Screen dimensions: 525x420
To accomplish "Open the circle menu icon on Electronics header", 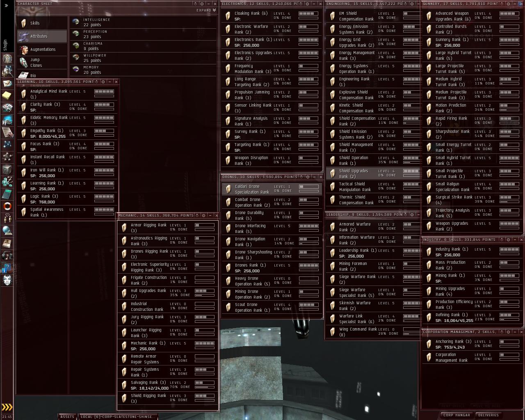I will click(307, 4).
